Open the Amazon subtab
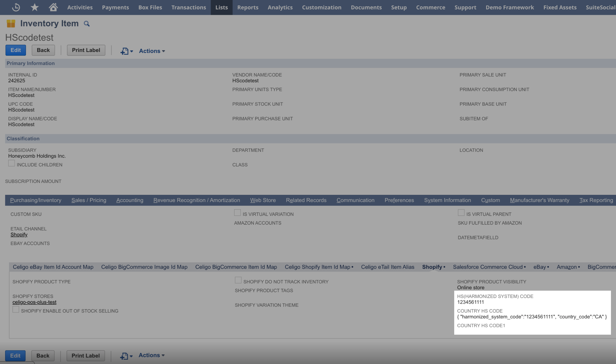Screen dimensions: 616x364 click(x=568, y=267)
